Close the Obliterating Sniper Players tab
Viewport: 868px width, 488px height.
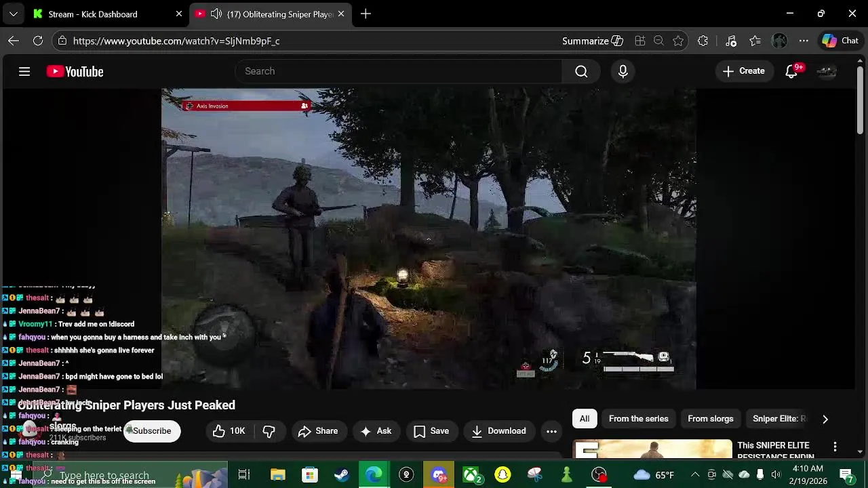(341, 14)
